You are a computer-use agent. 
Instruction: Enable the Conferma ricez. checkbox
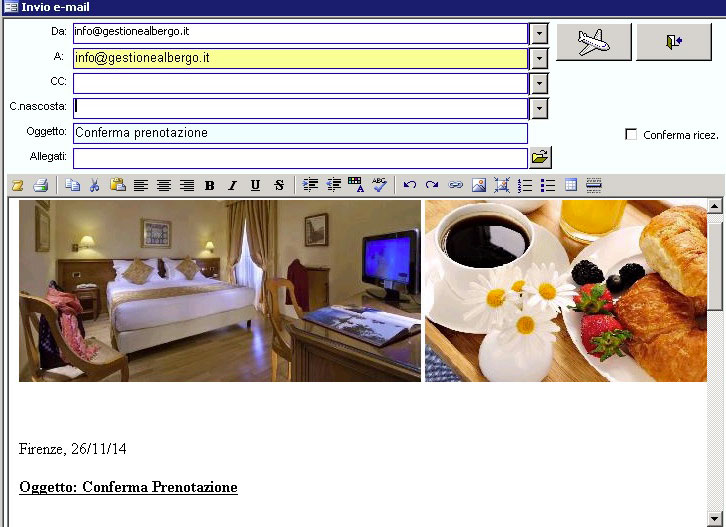tap(631, 134)
